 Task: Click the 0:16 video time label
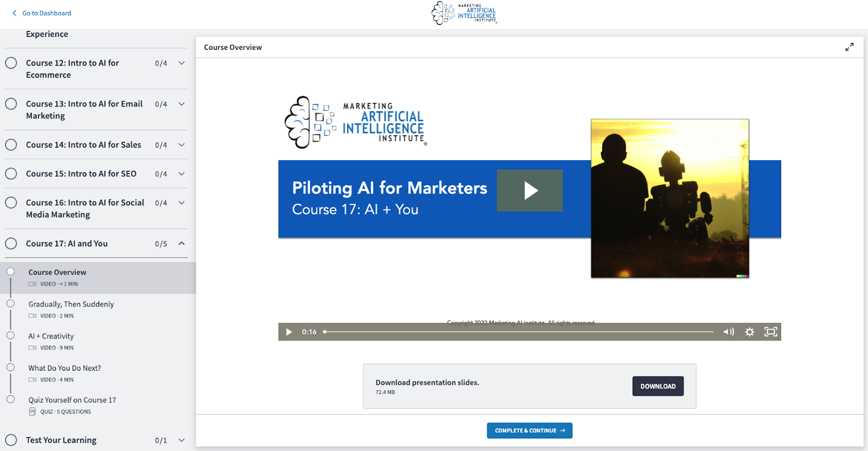tap(309, 332)
